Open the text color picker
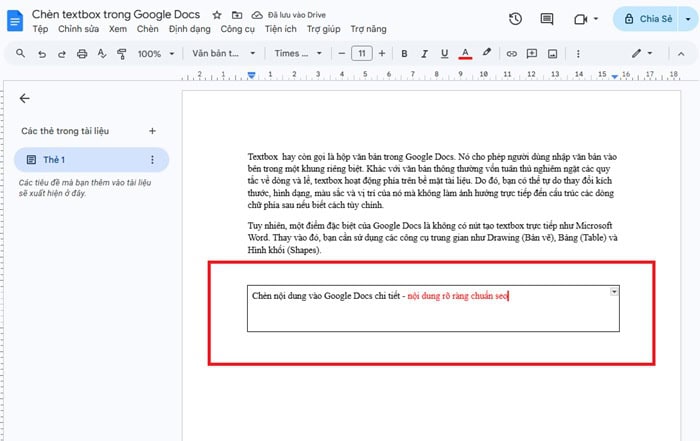700x441 pixels. click(465, 54)
